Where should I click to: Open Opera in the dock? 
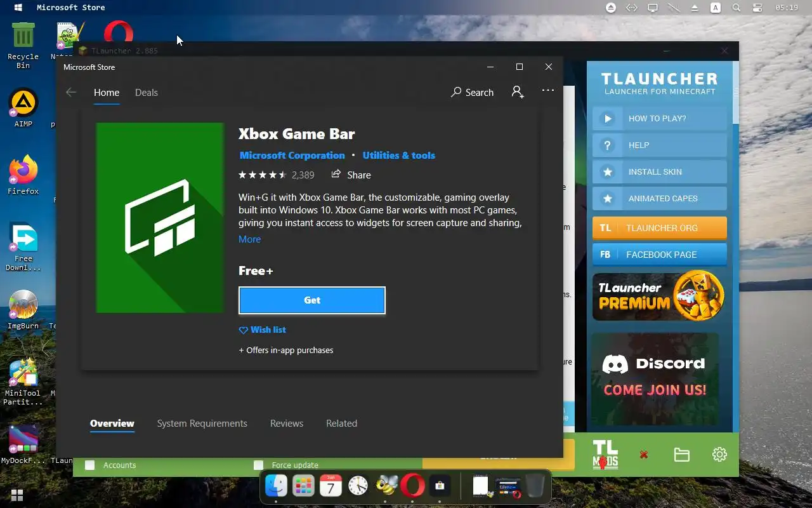[x=412, y=486]
